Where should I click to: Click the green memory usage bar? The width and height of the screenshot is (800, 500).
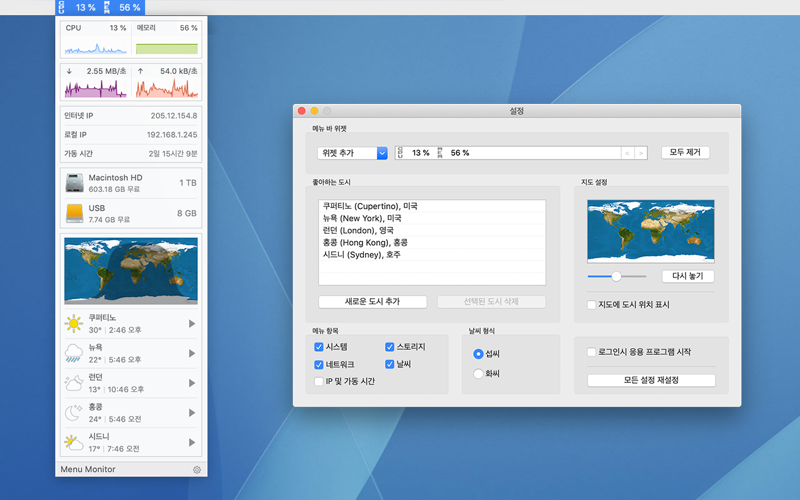click(167, 49)
